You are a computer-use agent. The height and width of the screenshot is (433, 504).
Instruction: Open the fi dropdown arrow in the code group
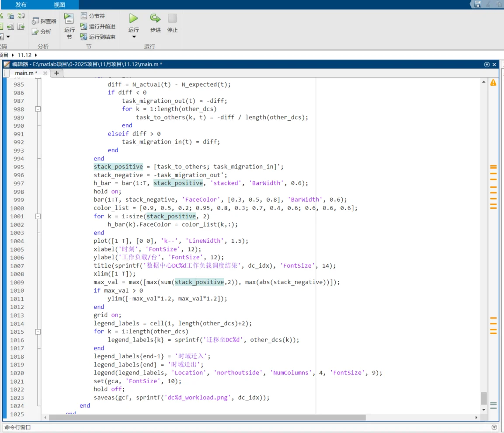[8, 37]
